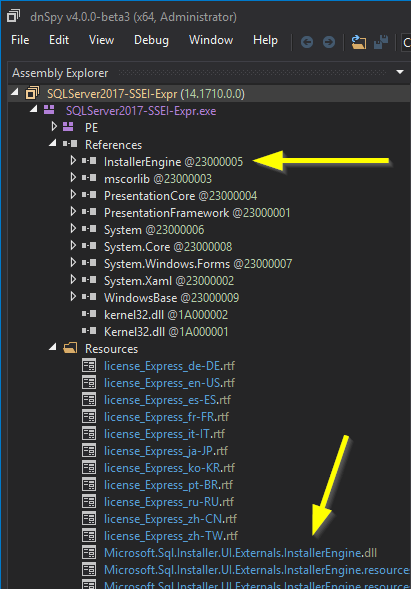Click the resource icon beside license_Express_de-DE.rtf
Screen dimensions: 411x589
pyautogui.click(x=89, y=365)
